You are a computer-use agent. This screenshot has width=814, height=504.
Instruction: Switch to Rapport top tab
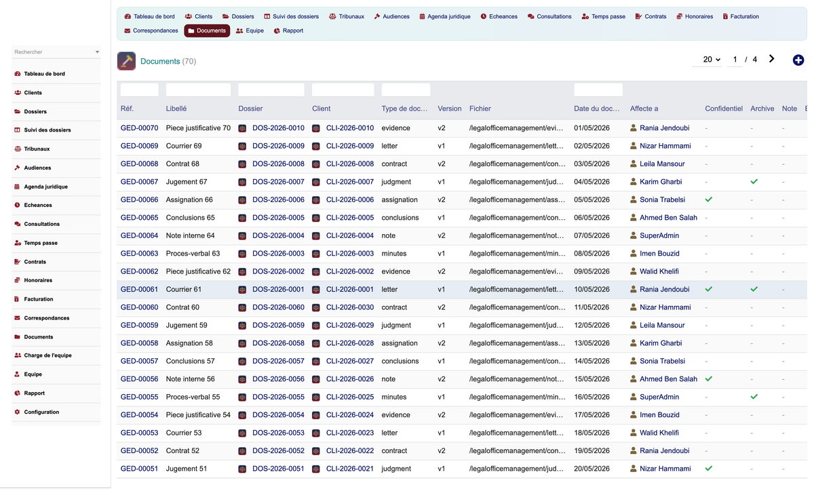pos(288,31)
